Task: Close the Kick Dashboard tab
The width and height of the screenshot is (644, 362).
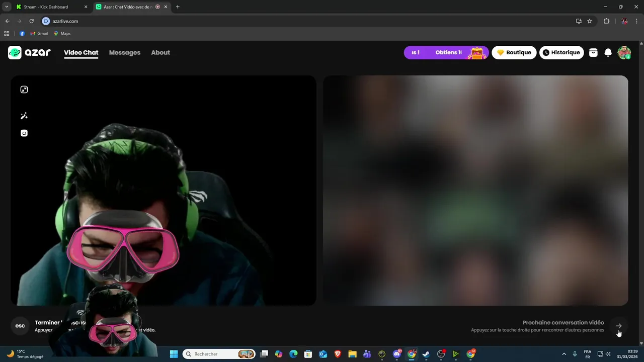Action: 86,7
